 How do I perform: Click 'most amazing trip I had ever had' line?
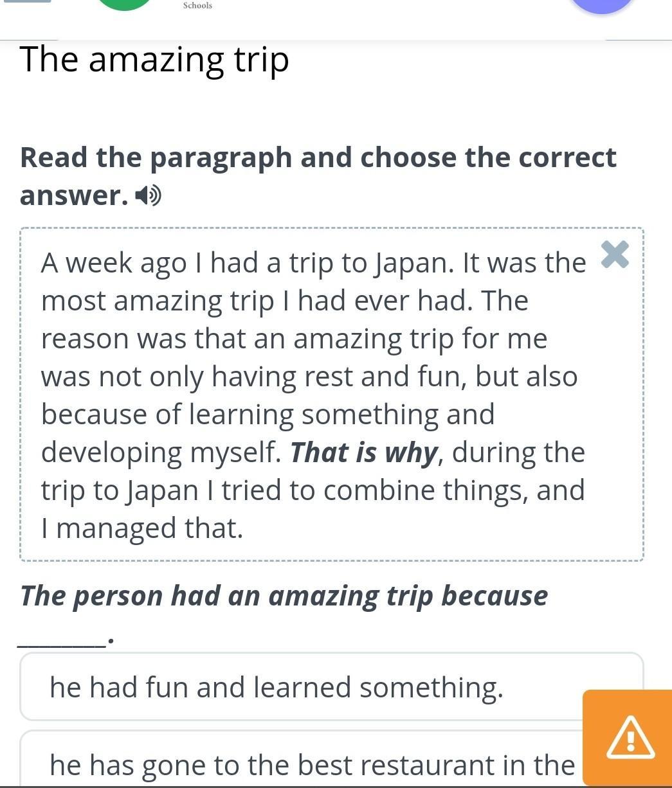click(x=284, y=301)
